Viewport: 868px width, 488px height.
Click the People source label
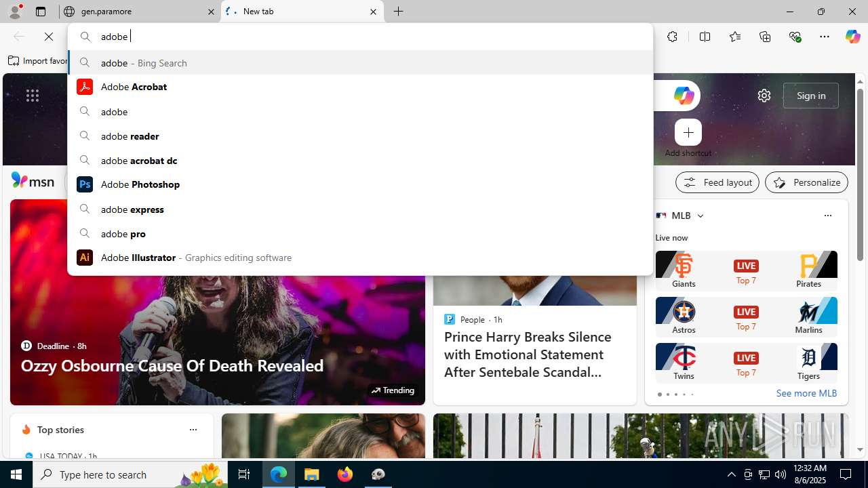[x=473, y=319]
